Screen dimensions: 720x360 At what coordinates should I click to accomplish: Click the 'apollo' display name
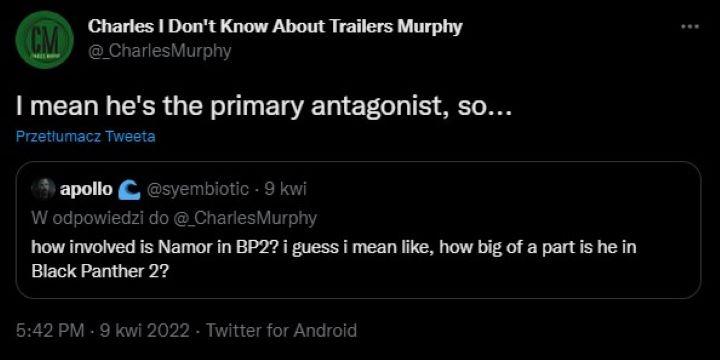tap(86, 189)
